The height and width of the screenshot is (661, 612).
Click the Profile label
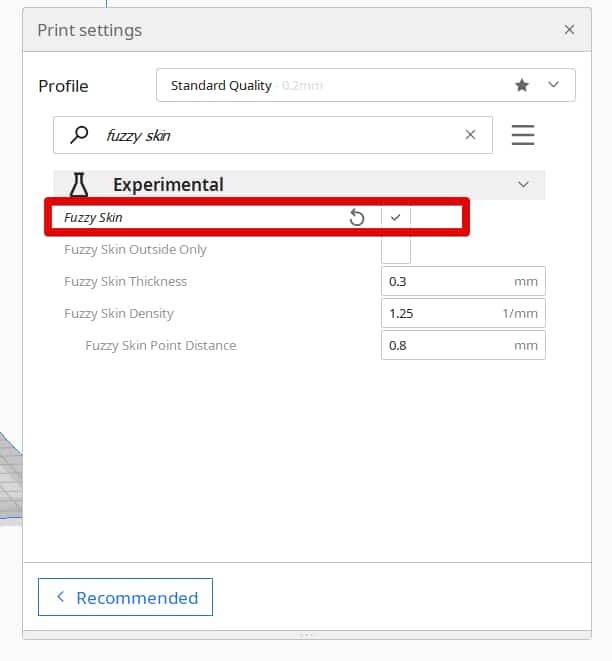(63, 86)
